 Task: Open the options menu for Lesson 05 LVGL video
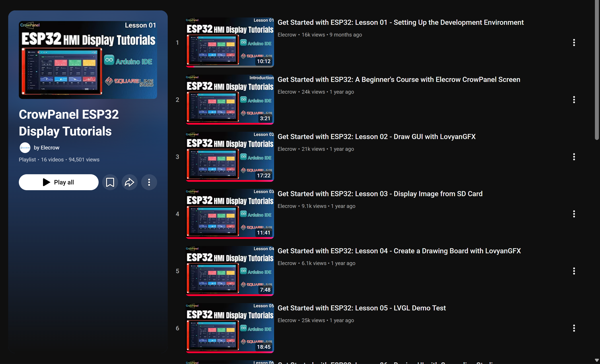574,328
